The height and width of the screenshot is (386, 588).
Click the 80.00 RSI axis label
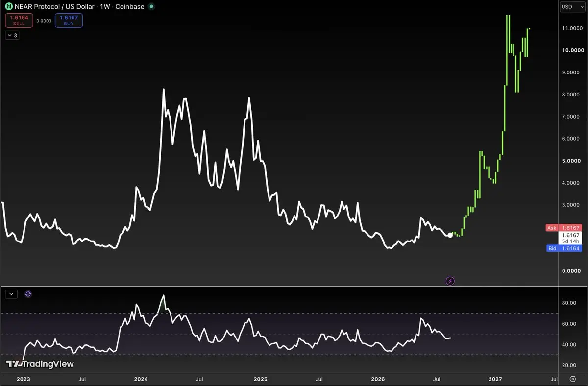pyautogui.click(x=568, y=303)
